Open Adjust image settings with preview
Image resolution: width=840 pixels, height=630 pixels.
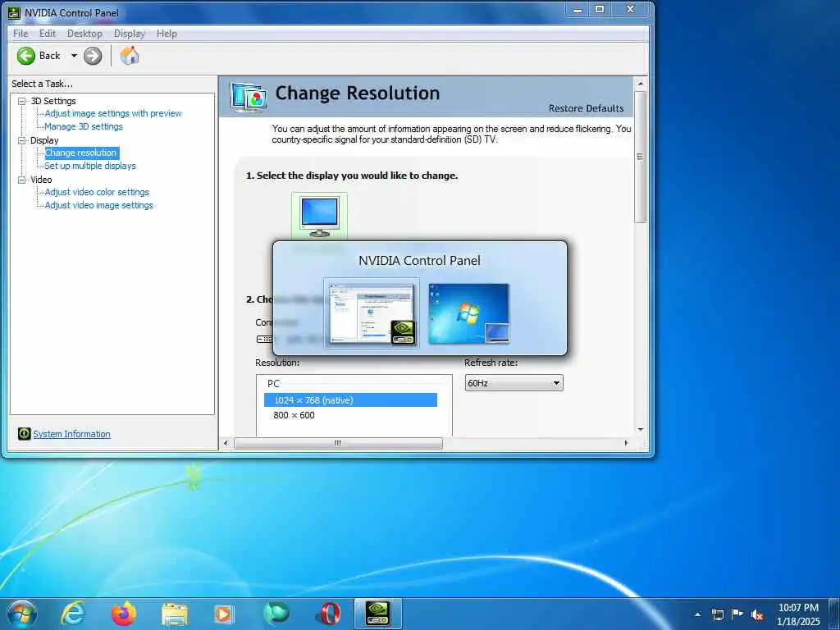[x=113, y=113]
